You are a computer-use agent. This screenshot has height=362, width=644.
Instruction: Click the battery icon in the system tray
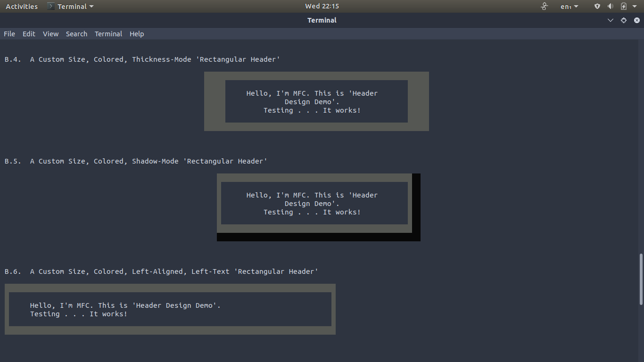[623, 6]
